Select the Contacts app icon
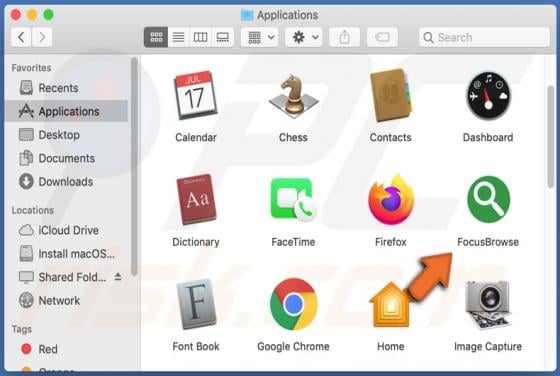This screenshot has width=560, height=376. click(x=391, y=95)
